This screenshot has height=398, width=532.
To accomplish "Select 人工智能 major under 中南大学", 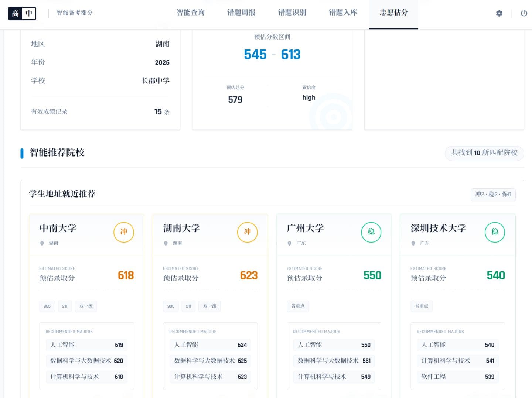I will (86, 345).
